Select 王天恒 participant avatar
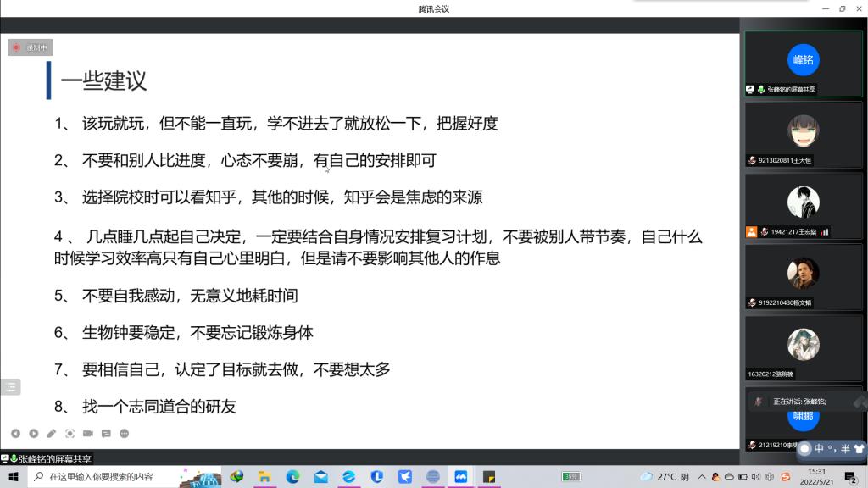 tap(802, 131)
